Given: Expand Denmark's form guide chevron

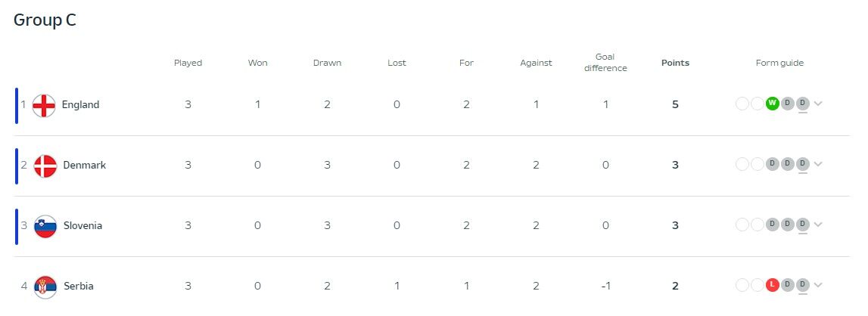Looking at the screenshot, I should pyautogui.click(x=818, y=165).
